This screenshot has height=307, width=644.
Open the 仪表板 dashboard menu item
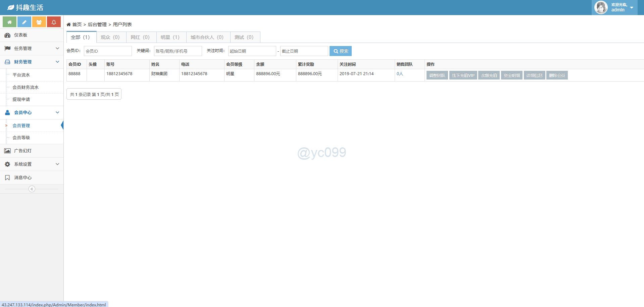20,35
